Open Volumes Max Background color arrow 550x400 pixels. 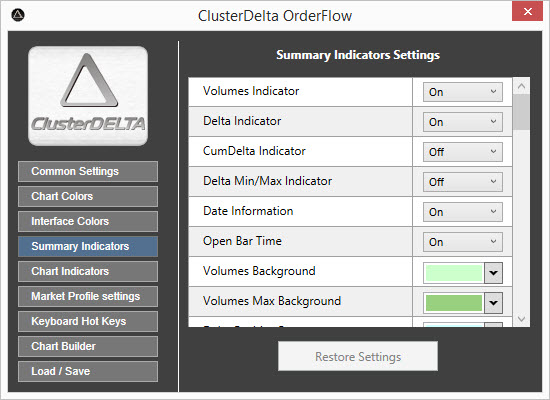coord(493,302)
